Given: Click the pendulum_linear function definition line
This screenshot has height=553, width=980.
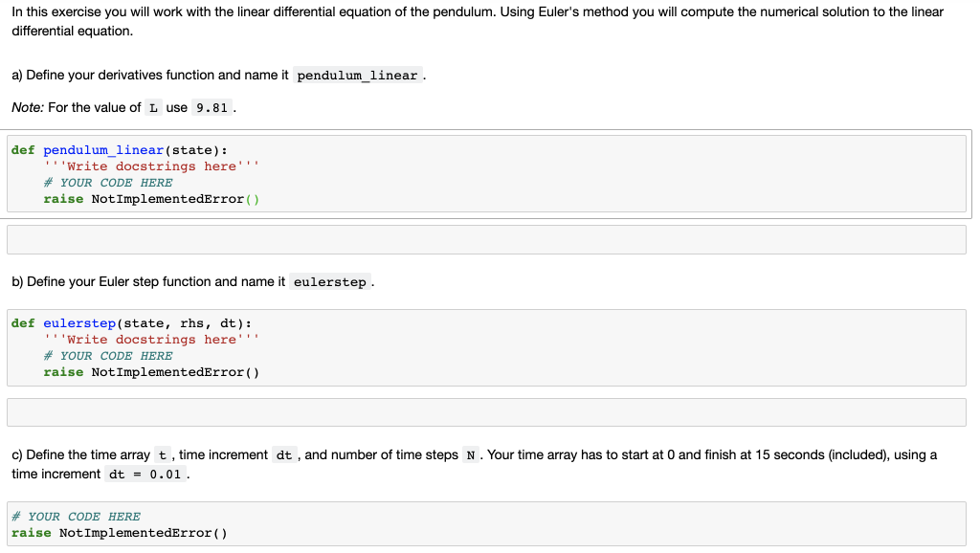Looking at the screenshot, I should coord(135,150).
